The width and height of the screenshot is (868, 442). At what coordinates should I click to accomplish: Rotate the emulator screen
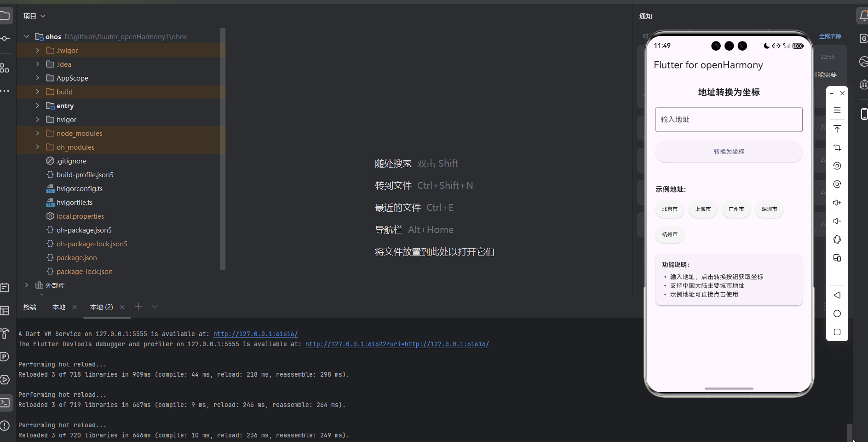pos(838,239)
